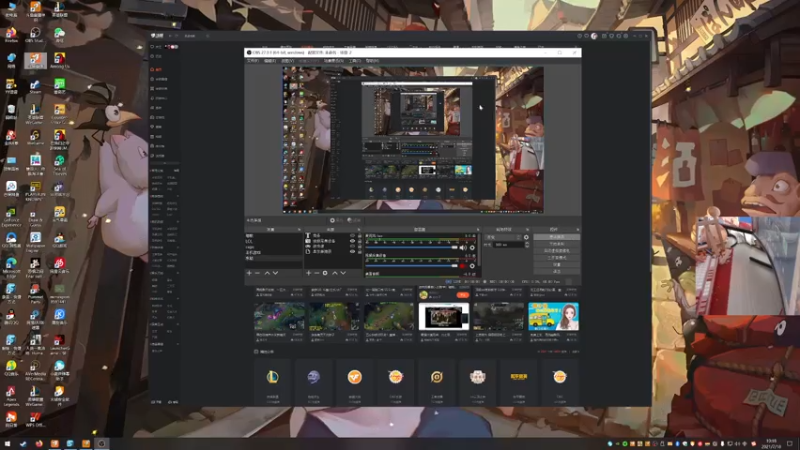Add a new scene with the plus icon in OBS Scenes panel
The width and height of the screenshot is (800, 450).
pos(249,273)
